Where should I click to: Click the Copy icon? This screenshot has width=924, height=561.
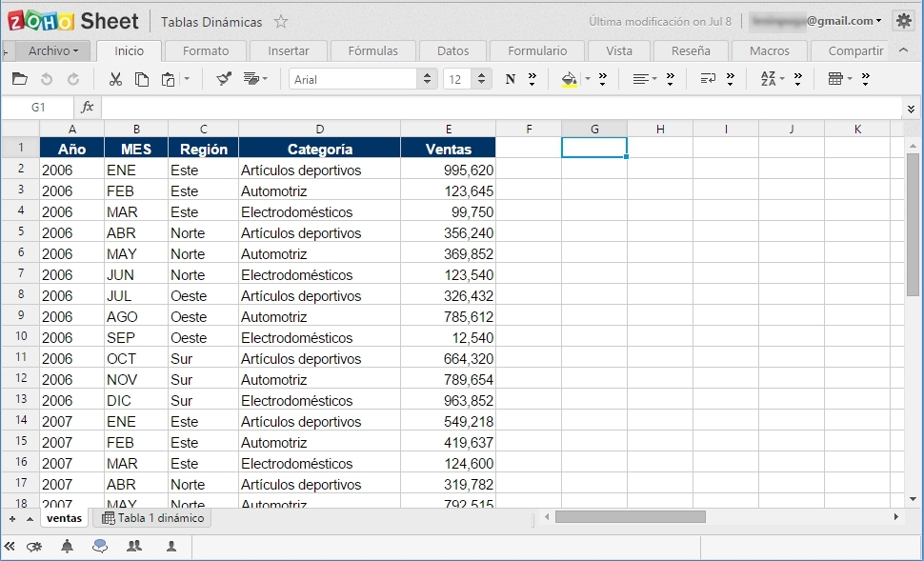click(x=143, y=79)
